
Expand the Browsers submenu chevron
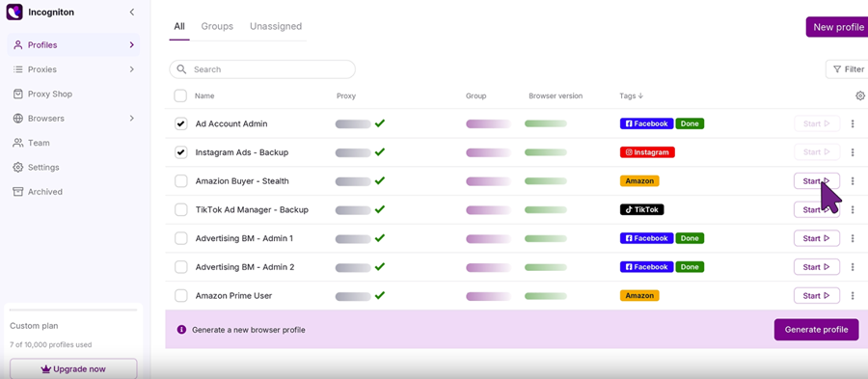(x=132, y=118)
